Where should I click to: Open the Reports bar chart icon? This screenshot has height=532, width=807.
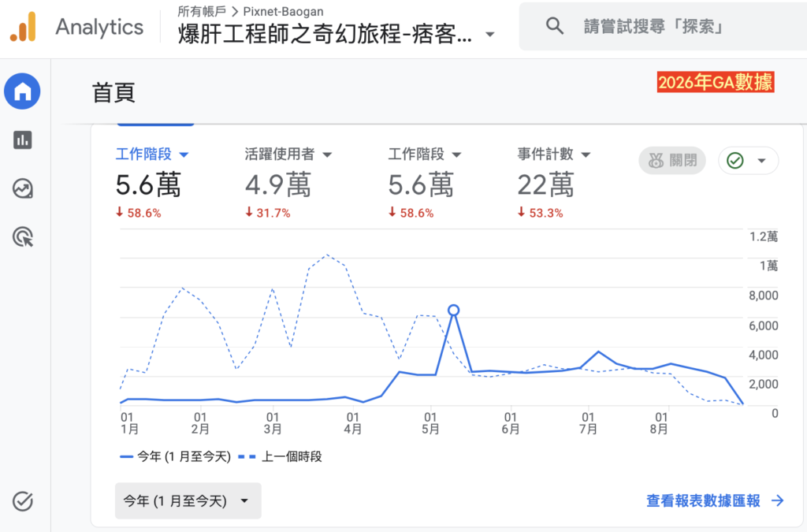[23, 140]
